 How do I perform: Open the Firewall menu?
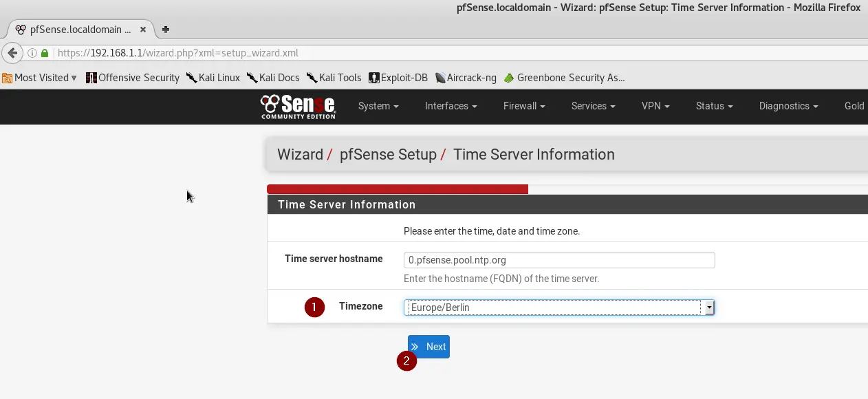524,106
